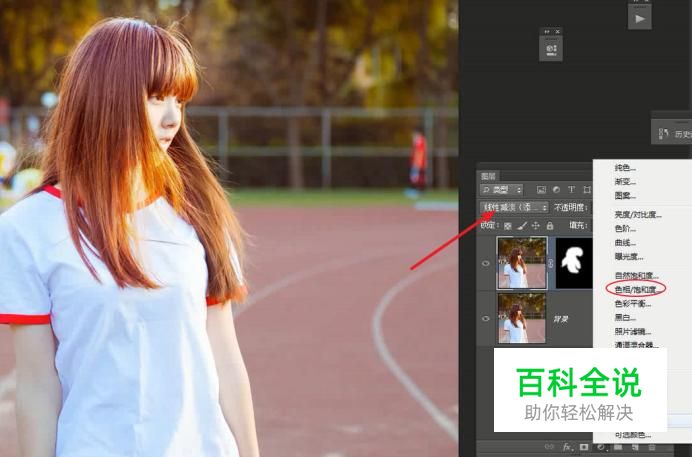Choose 渐变... gradient fill
The width and height of the screenshot is (692, 457).
coord(625,181)
